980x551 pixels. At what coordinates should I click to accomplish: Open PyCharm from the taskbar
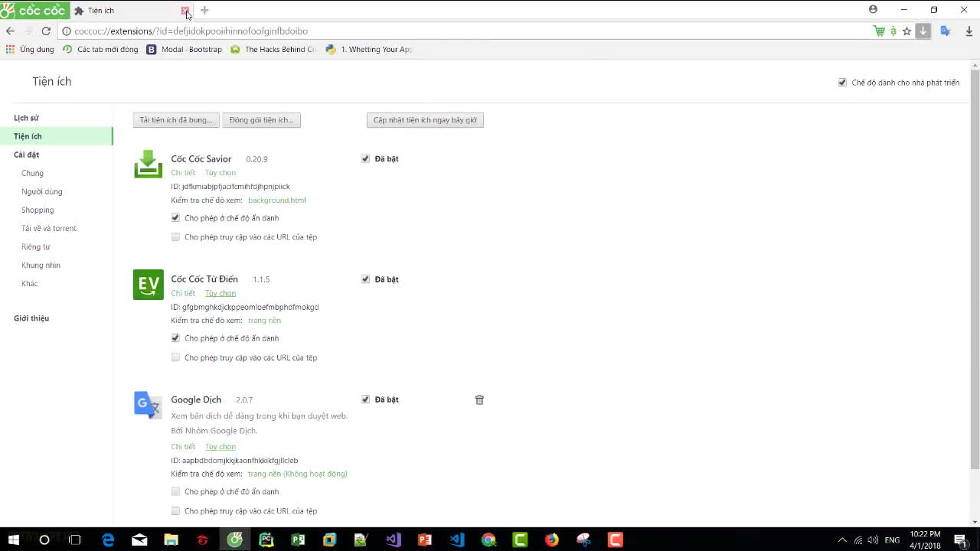(x=266, y=540)
